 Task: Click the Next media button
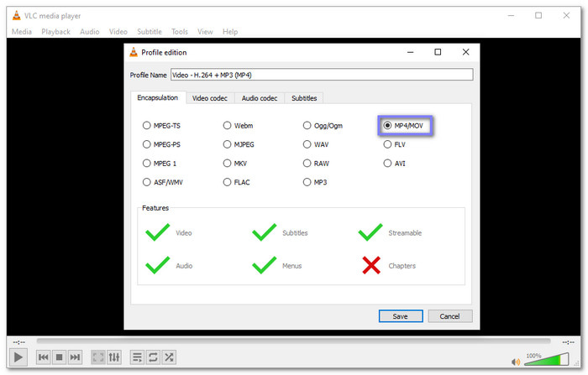pos(75,357)
